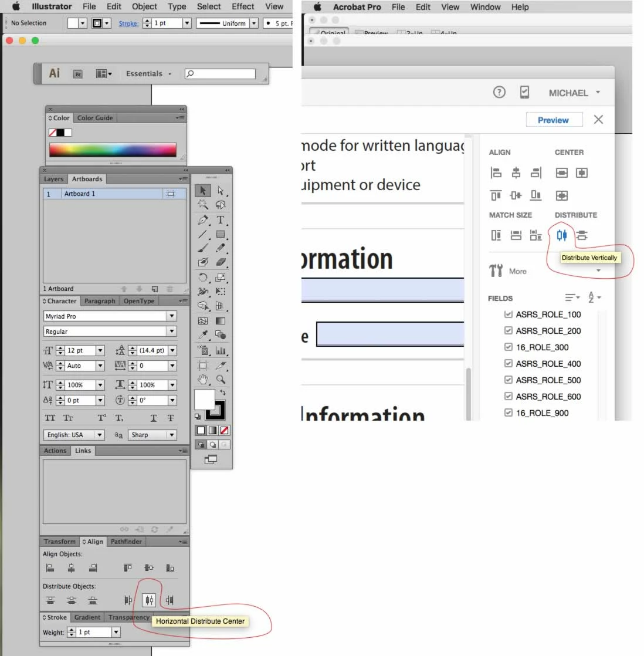Screen dimensions: 644x656
Task: Switch to the Layers tab
Action: click(x=53, y=179)
